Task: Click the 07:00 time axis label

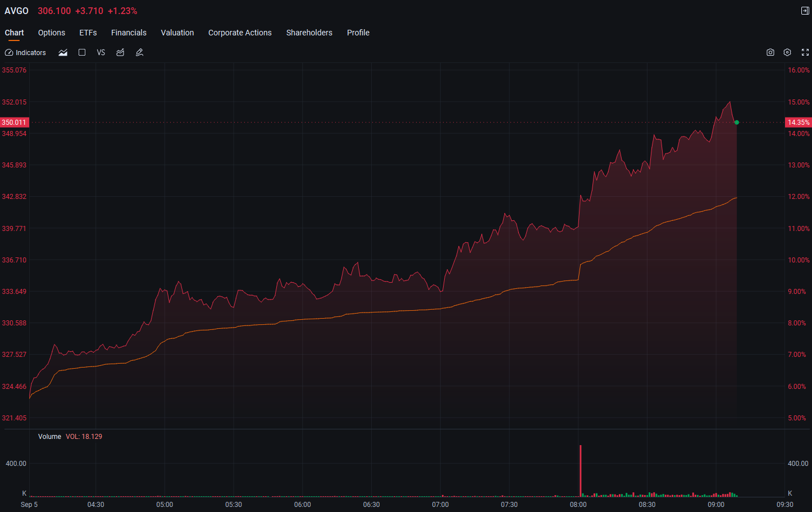Action: 440,505
